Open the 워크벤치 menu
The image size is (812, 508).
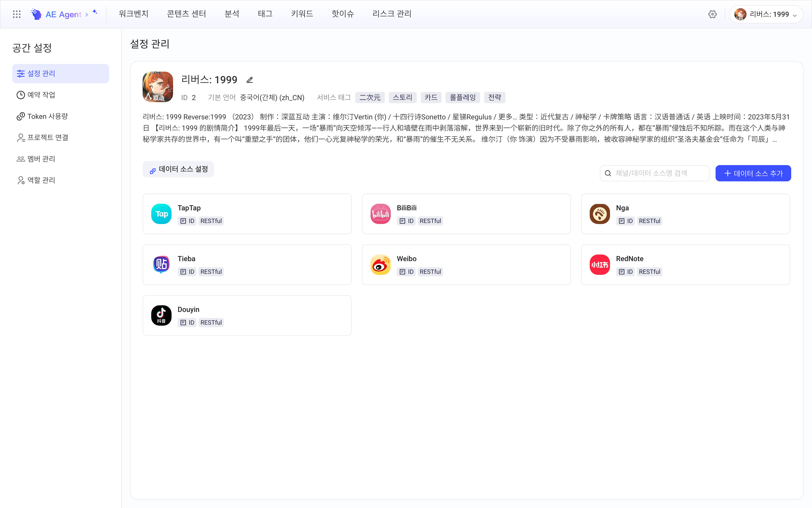tap(133, 14)
